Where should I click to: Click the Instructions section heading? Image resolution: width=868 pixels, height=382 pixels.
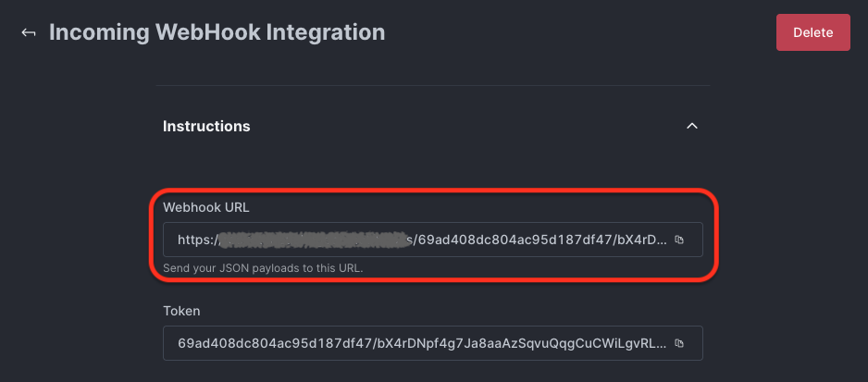point(206,126)
